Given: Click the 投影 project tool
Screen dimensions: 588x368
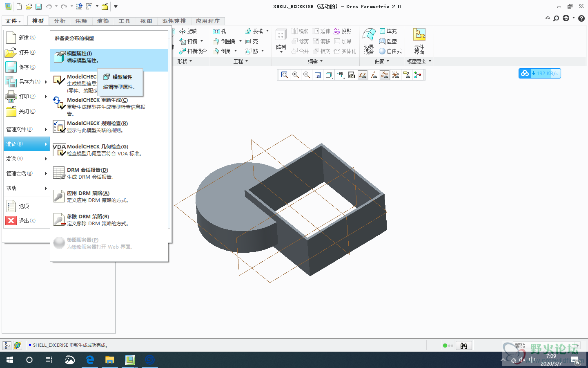Looking at the screenshot, I should [x=343, y=31].
